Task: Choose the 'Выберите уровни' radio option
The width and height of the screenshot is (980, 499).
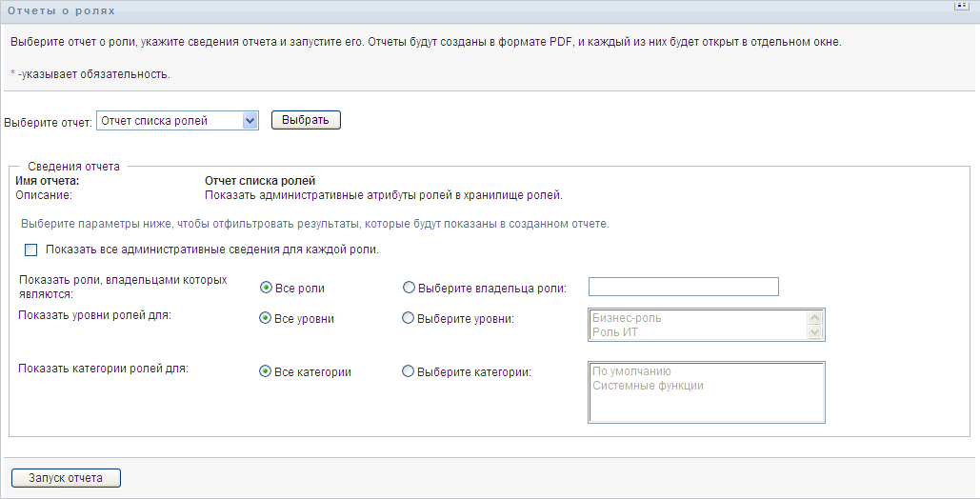Action: 410,319
